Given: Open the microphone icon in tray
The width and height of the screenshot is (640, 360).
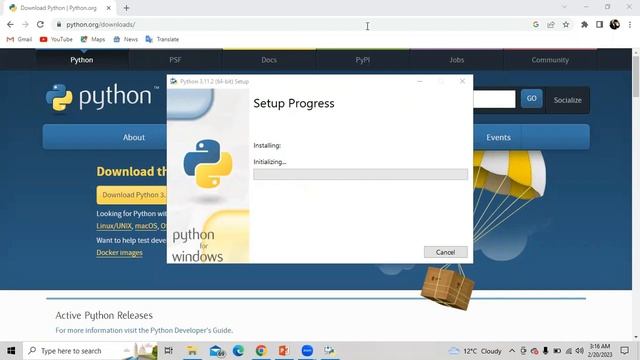Looking at the screenshot, I should 545,351.
